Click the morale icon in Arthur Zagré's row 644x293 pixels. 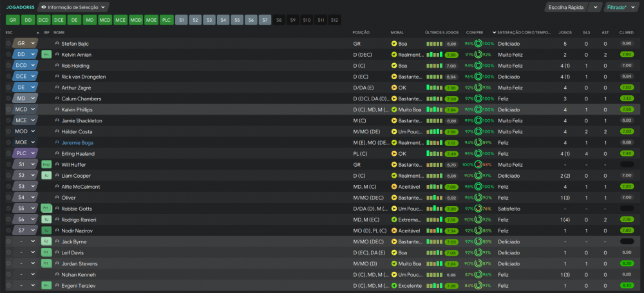[394, 88]
